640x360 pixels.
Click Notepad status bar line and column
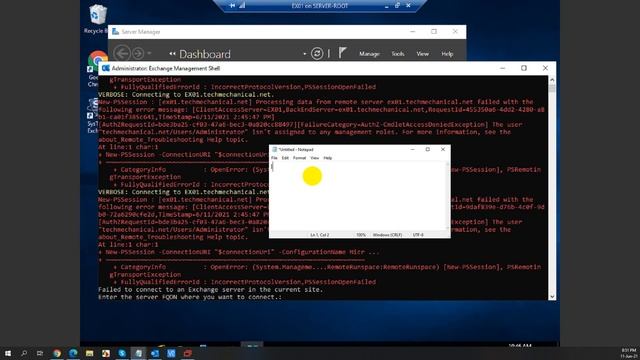(x=320, y=235)
